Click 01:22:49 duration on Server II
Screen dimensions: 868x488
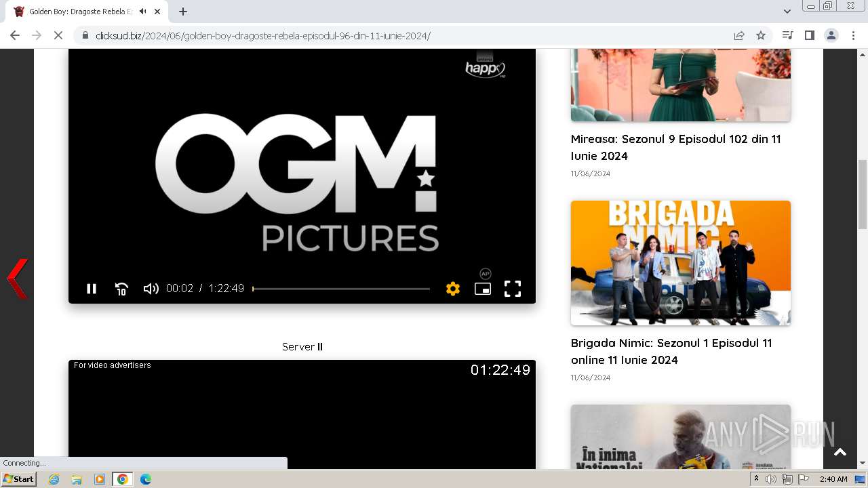click(x=500, y=370)
